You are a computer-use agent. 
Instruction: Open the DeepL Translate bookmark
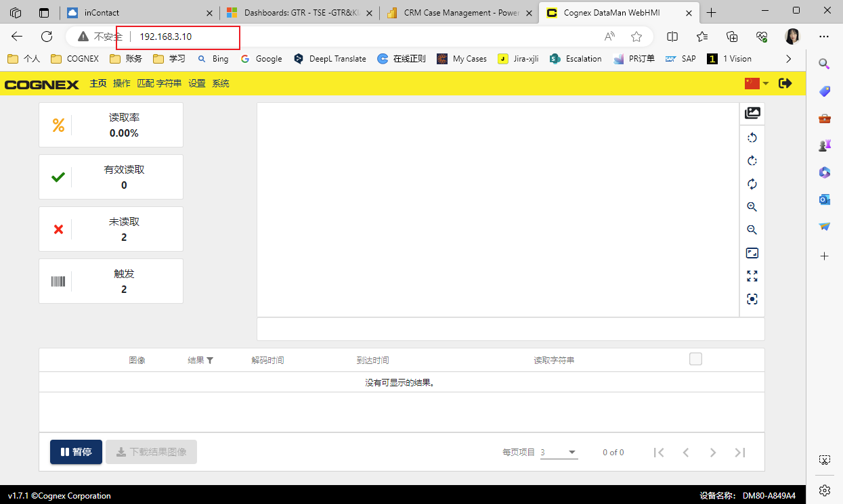pos(330,59)
